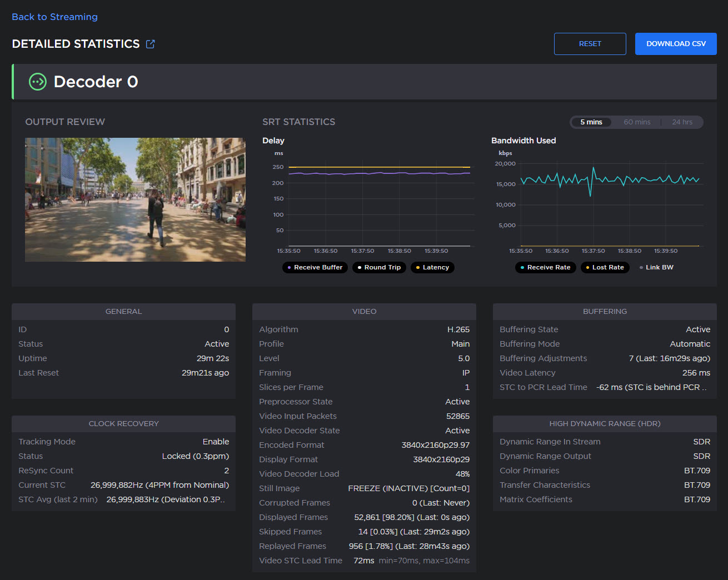The image size is (728, 580).
Task: Follow the Back to Streaming link
Action: [x=54, y=17]
